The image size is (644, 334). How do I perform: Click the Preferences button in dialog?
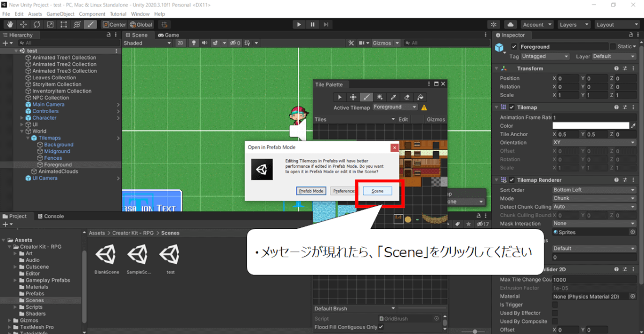point(343,191)
